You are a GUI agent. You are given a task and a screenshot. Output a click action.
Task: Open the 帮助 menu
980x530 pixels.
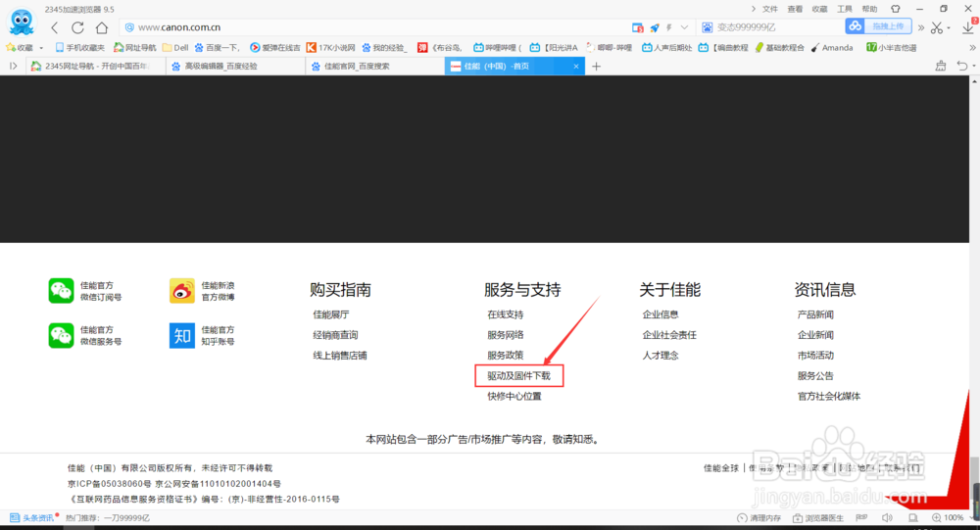(869, 9)
